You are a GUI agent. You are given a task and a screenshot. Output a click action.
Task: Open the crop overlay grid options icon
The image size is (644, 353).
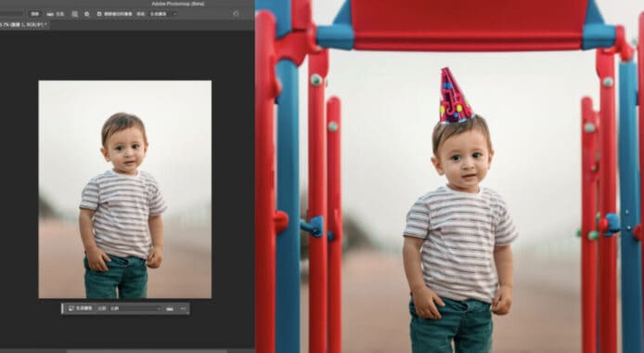[x=75, y=14]
